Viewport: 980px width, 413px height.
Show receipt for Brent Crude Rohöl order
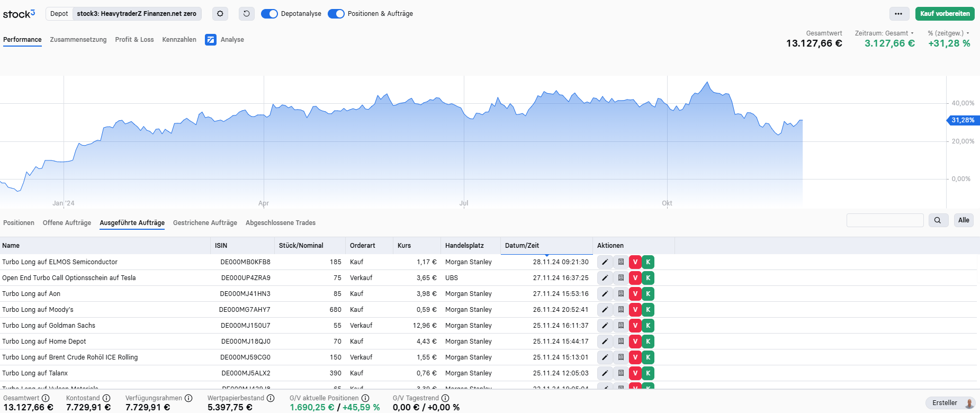click(621, 357)
